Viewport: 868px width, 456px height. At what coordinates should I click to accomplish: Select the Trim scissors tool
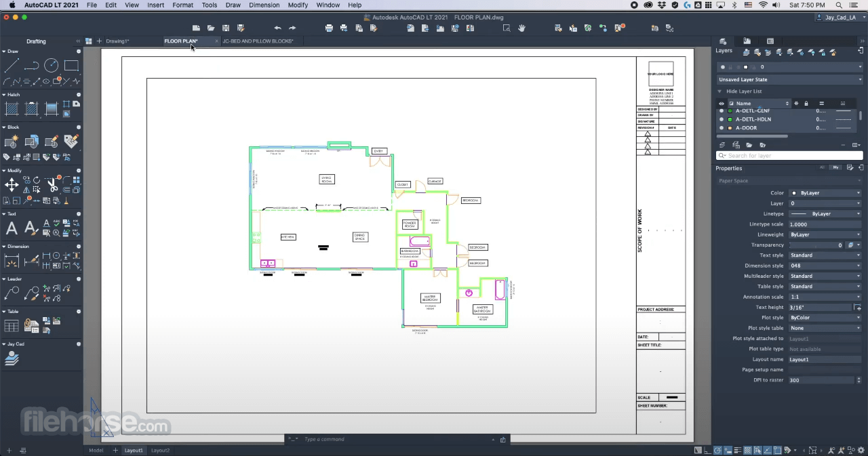pos(52,185)
